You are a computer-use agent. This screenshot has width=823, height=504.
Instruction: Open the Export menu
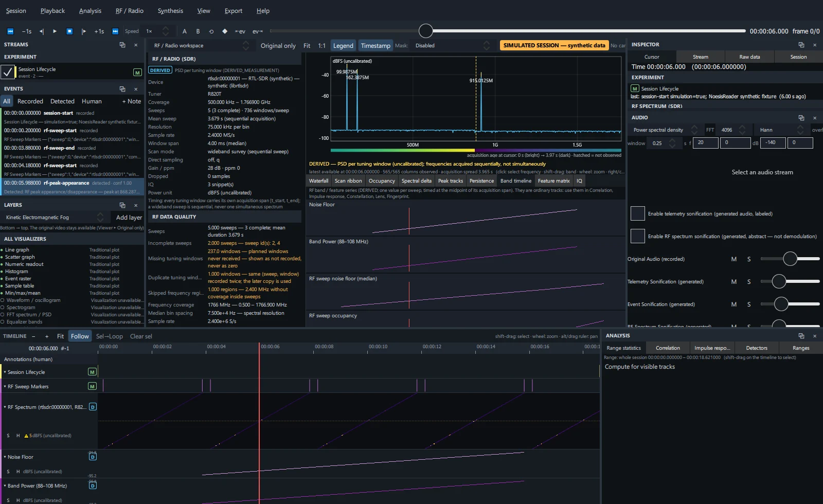233,11
